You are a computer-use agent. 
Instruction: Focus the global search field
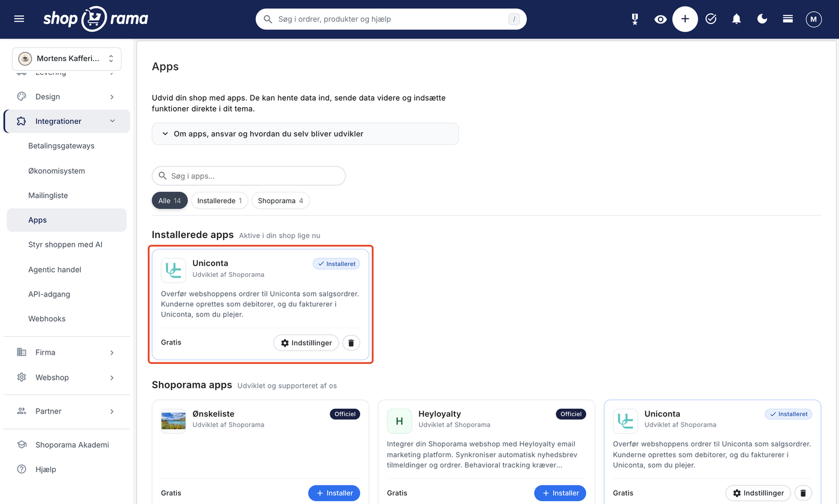click(391, 19)
